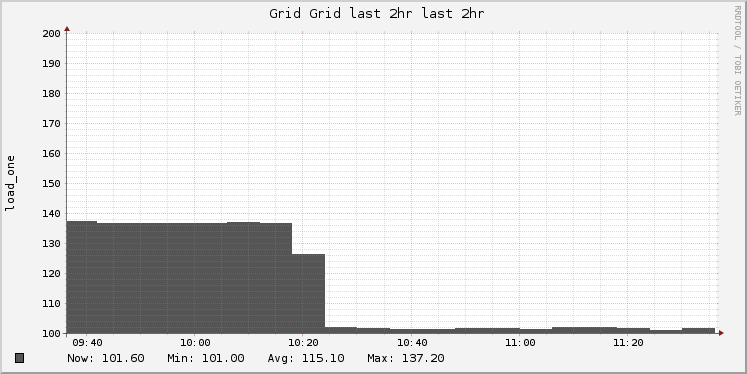The height and width of the screenshot is (374, 747).
Task: Click the RRDTOOL / TOBI OETIKER watermark
Action: tap(737, 61)
